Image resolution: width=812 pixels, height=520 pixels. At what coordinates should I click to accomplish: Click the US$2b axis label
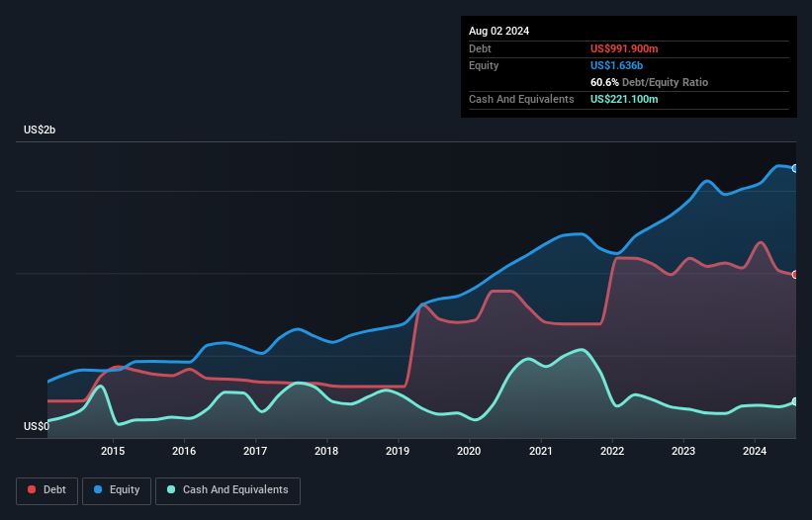pos(40,130)
